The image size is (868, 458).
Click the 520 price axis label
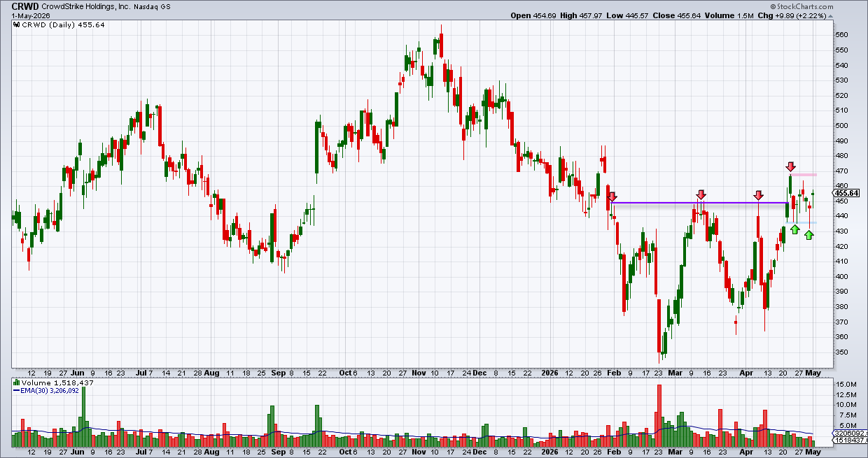click(842, 96)
